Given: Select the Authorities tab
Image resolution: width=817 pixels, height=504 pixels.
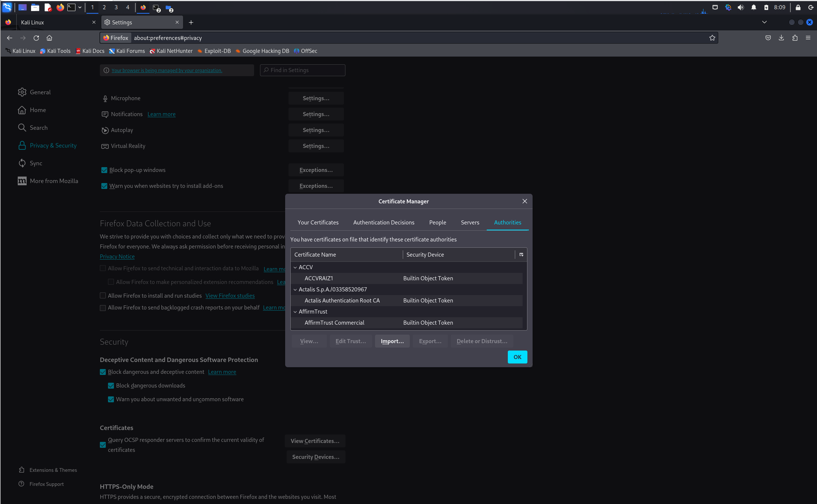Looking at the screenshot, I should click(x=507, y=222).
